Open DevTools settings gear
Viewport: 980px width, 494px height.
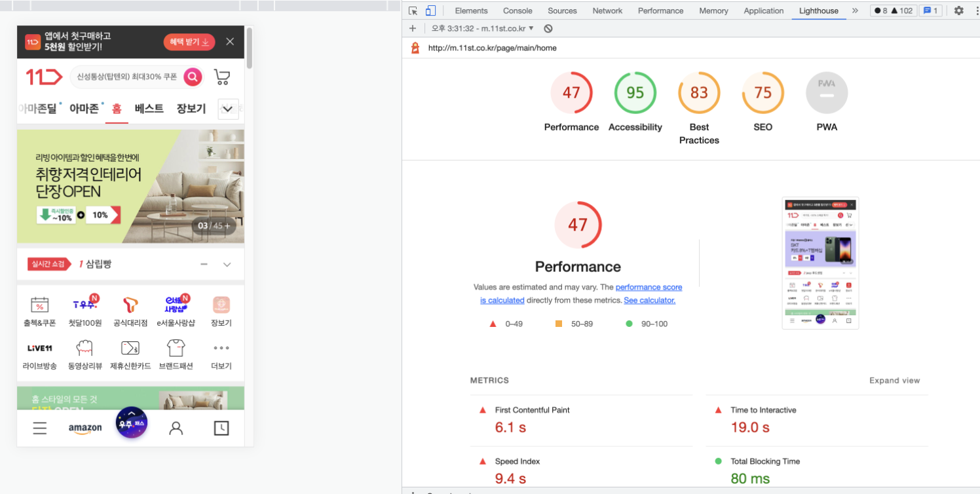pyautogui.click(x=959, y=10)
